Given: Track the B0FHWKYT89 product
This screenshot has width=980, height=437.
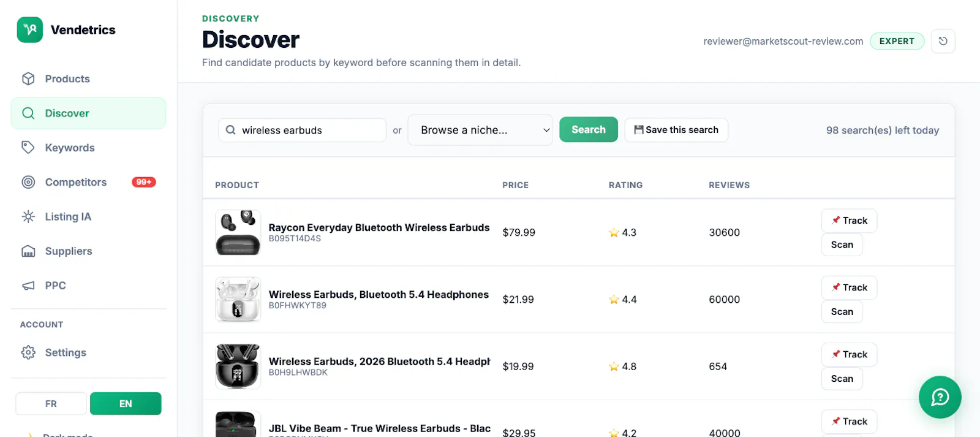Looking at the screenshot, I should pyautogui.click(x=849, y=287).
